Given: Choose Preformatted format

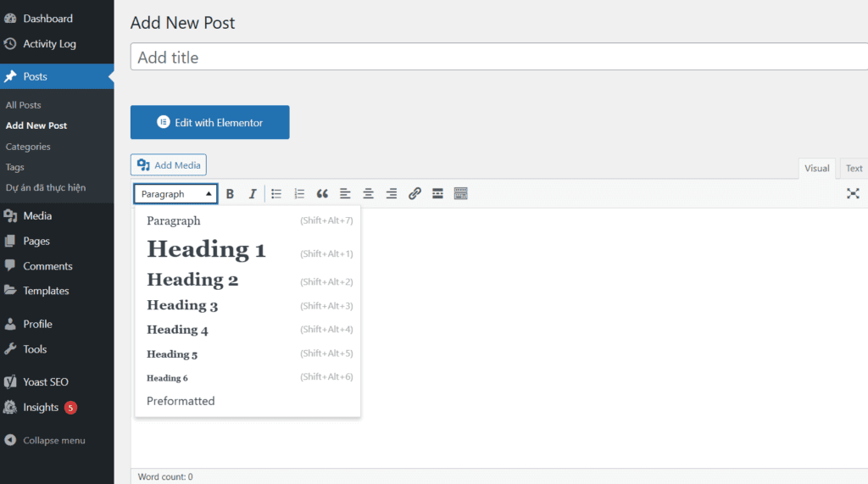Looking at the screenshot, I should (x=248, y=401).
